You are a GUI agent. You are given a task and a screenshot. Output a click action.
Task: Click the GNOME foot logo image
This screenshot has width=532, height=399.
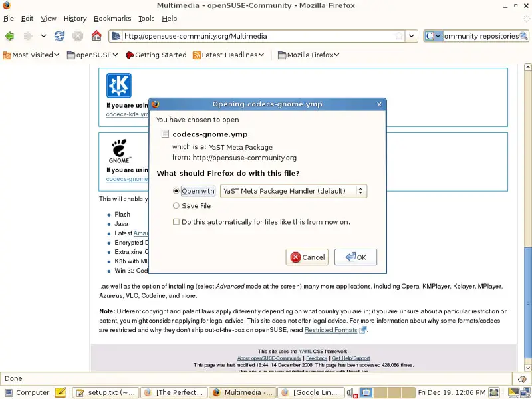point(119,151)
